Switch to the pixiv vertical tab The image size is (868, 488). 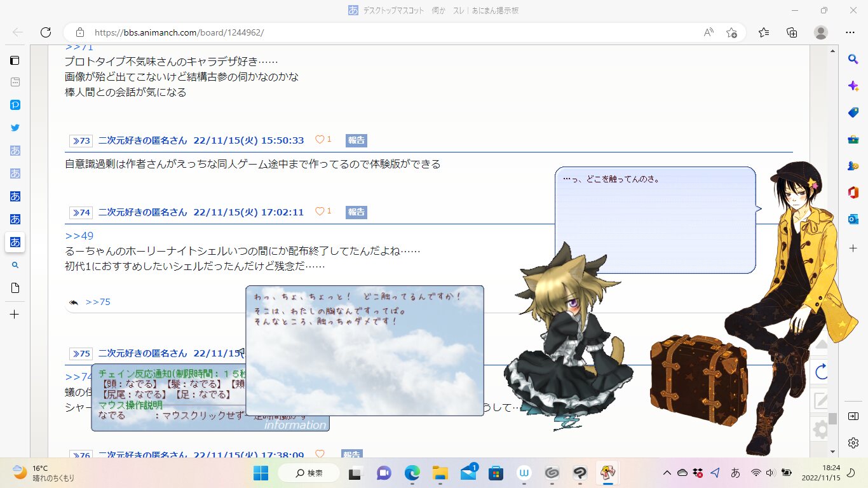pos(15,105)
